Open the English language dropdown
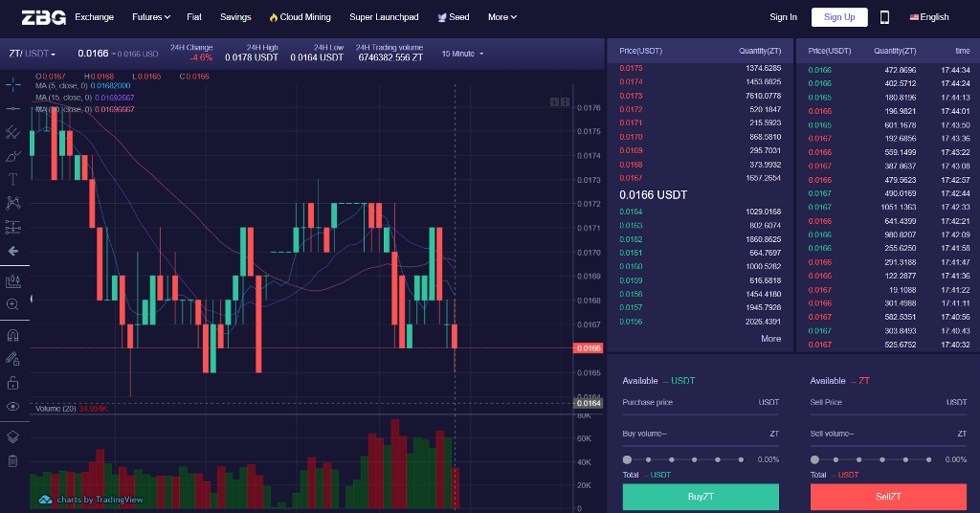 928,17
